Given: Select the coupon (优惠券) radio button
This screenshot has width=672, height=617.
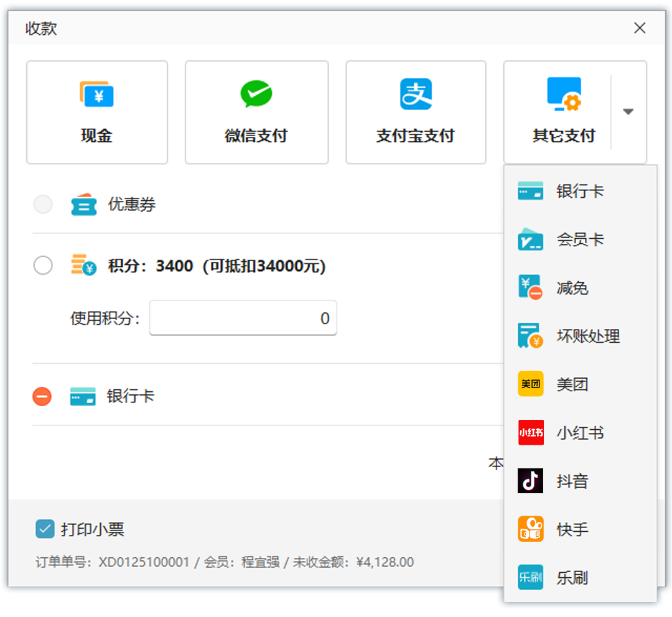Looking at the screenshot, I should coord(43,205).
